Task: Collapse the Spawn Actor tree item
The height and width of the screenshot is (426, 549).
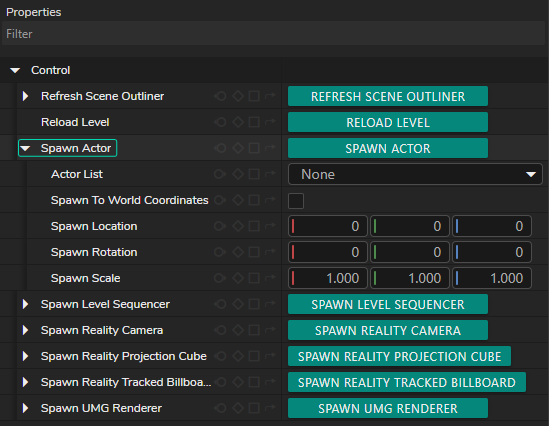Action: coord(25,148)
